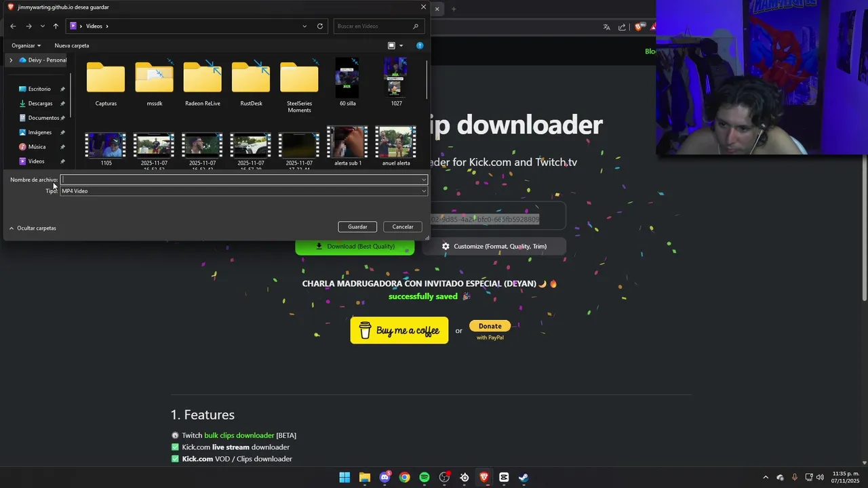Select the anuel alerta video
The width and height of the screenshot is (868, 488).
click(x=396, y=146)
